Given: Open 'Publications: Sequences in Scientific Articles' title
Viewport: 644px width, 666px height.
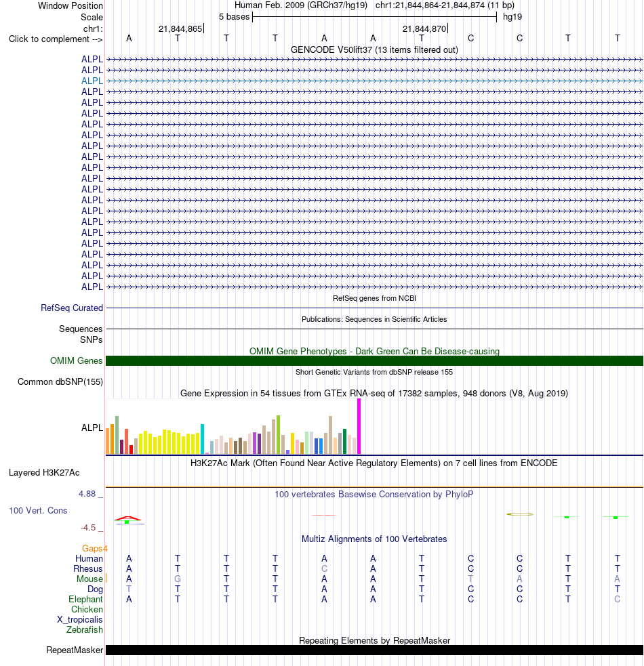Looking at the screenshot, I should (374, 319).
